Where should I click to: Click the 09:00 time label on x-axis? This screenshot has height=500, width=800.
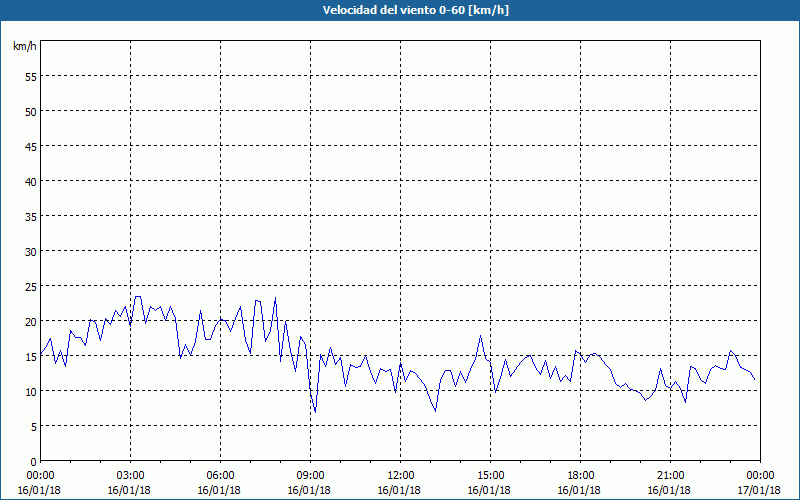coord(310,475)
